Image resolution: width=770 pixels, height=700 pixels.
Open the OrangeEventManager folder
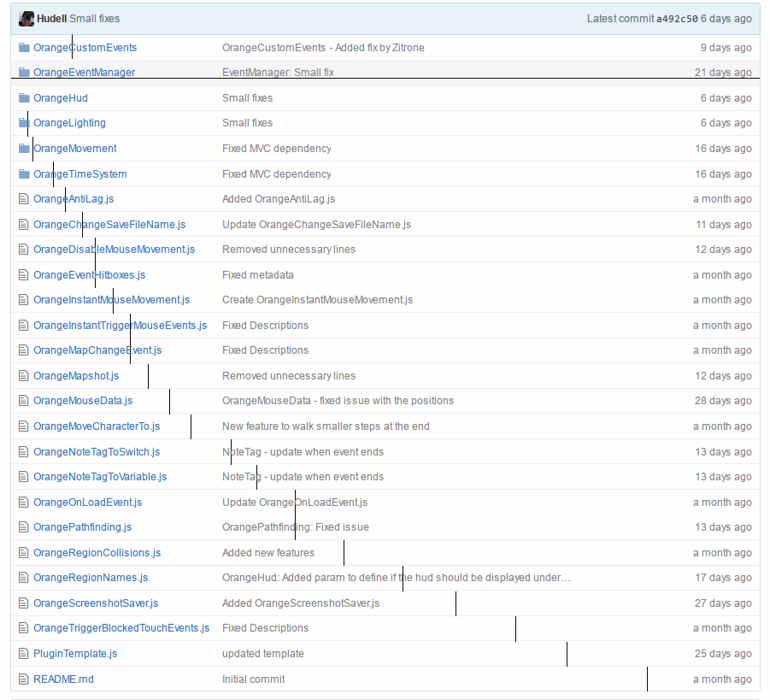84,72
